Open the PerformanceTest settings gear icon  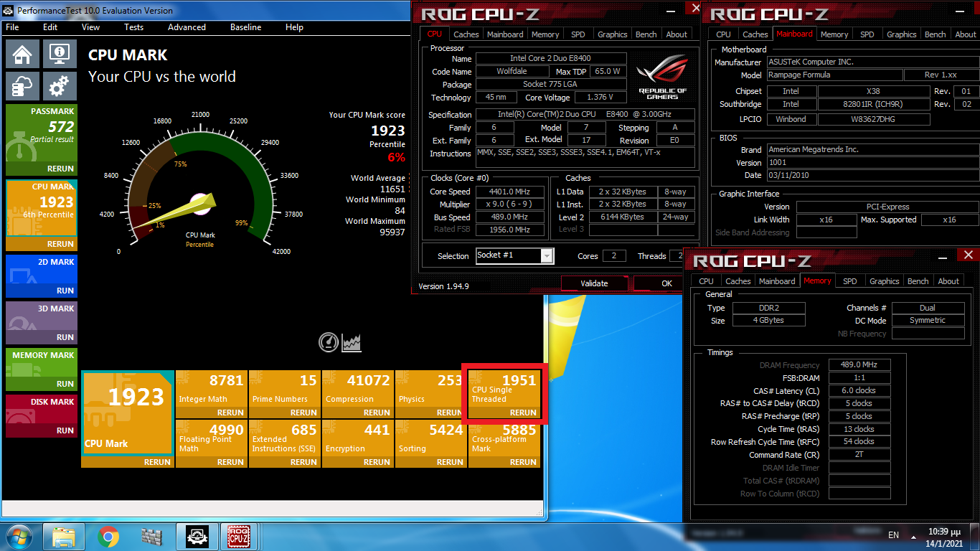pyautogui.click(x=60, y=85)
